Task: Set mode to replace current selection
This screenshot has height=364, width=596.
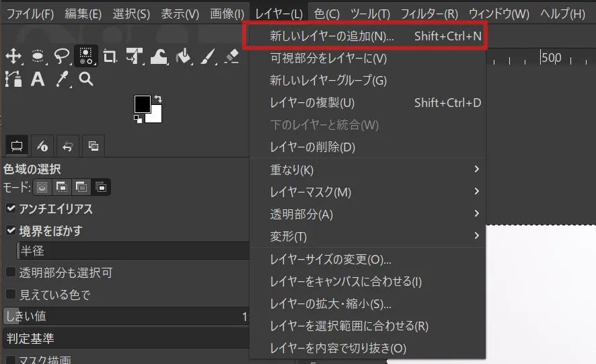Action: tap(42, 187)
